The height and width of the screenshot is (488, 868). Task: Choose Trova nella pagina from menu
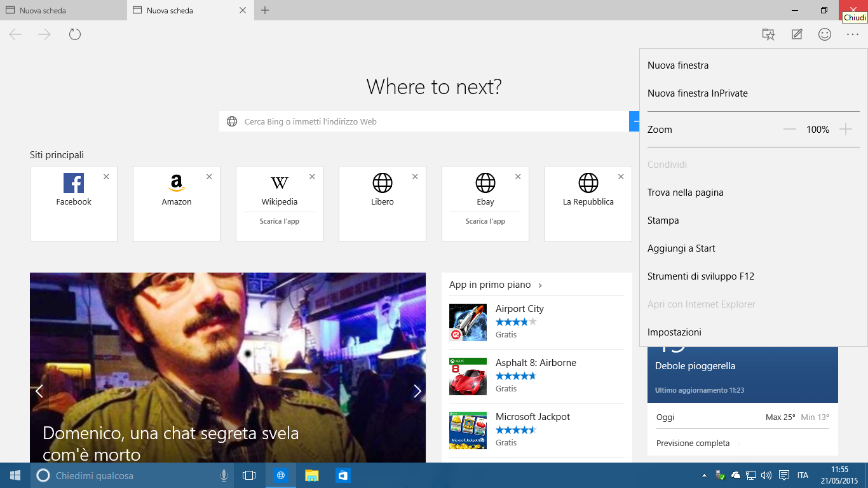click(x=754, y=193)
